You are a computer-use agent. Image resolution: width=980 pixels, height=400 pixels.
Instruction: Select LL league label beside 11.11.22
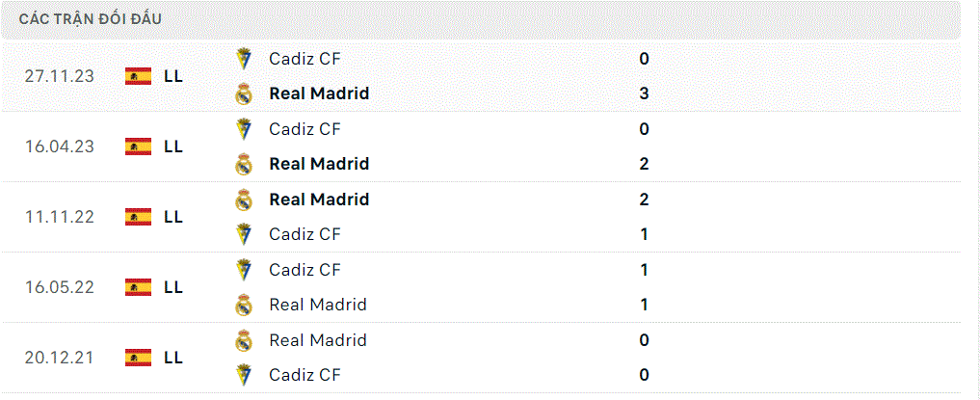173,217
